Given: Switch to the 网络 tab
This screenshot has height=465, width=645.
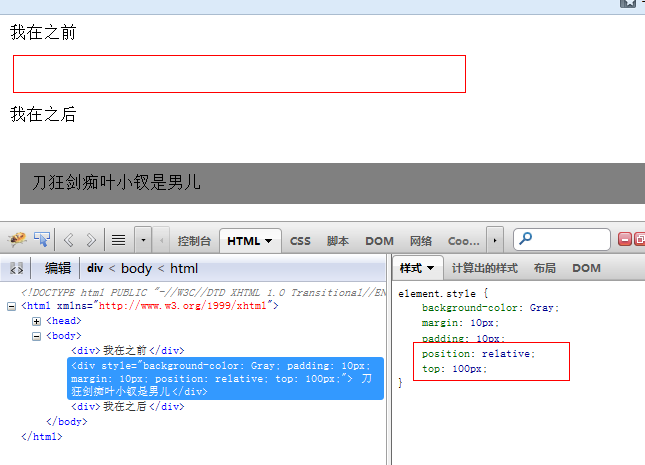Looking at the screenshot, I should point(421,241).
